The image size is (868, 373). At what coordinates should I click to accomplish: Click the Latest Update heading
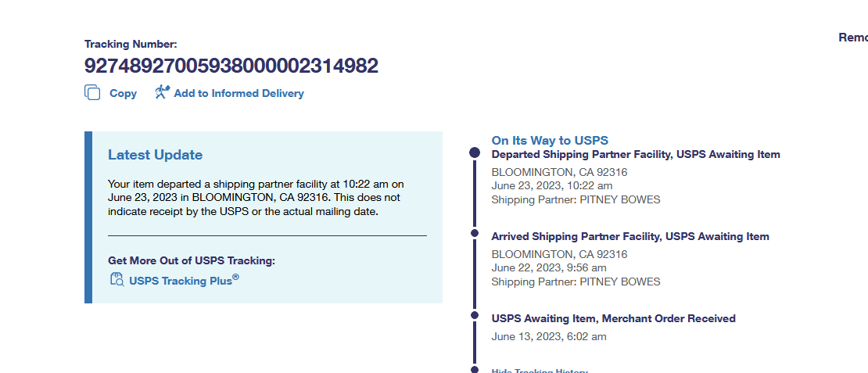[155, 155]
